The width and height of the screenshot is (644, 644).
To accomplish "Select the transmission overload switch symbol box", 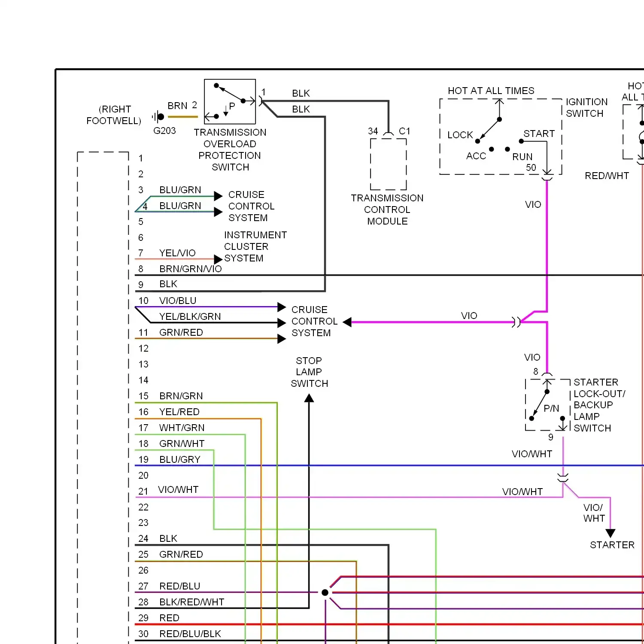I will point(230,101).
